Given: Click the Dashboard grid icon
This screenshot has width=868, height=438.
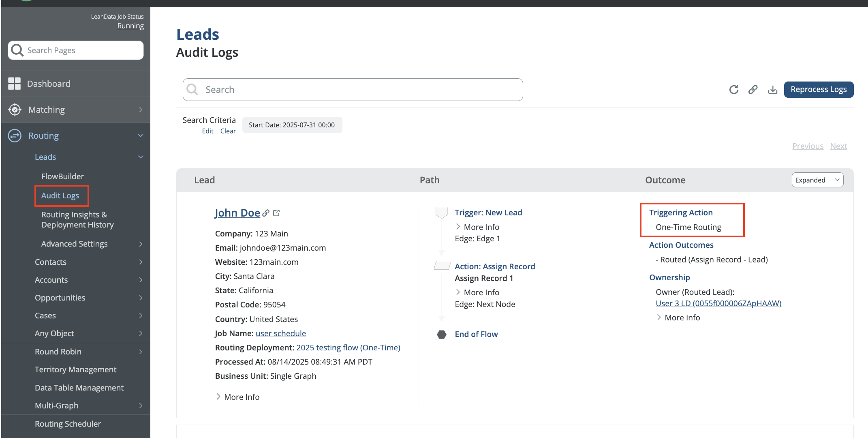Looking at the screenshot, I should [x=14, y=84].
